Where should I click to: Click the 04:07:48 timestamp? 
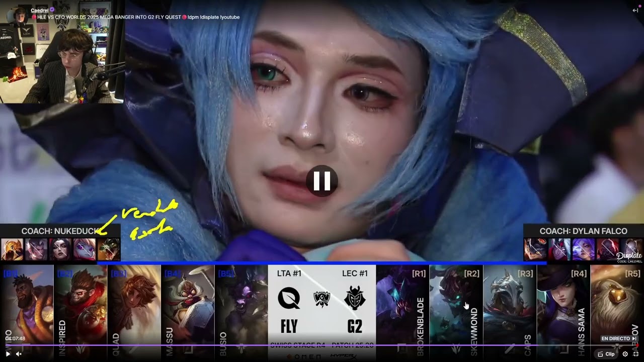(x=15, y=339)
